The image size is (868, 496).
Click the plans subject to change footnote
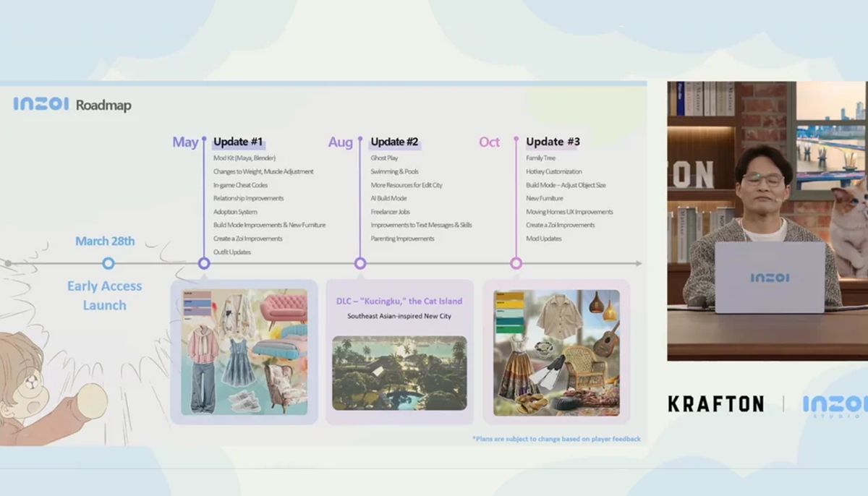coord(556,439)
